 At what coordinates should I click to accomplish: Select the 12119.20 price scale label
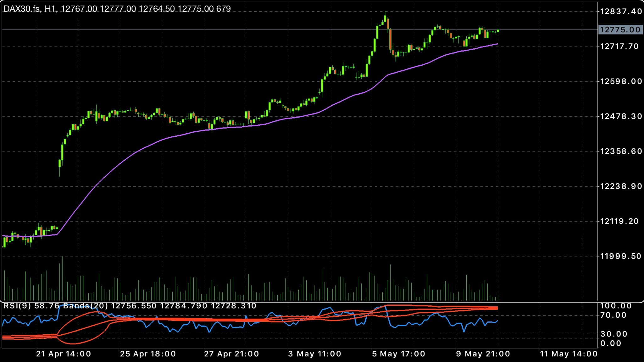point(619,221)
